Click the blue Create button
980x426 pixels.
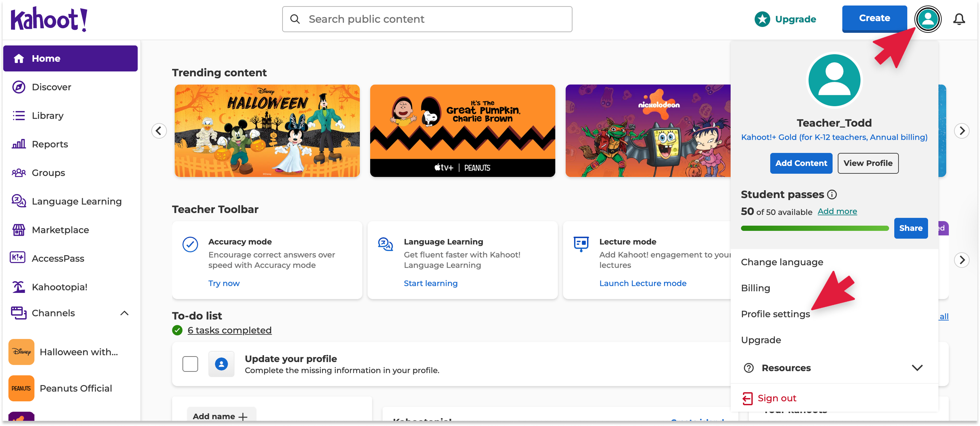[x=874, y=18]
